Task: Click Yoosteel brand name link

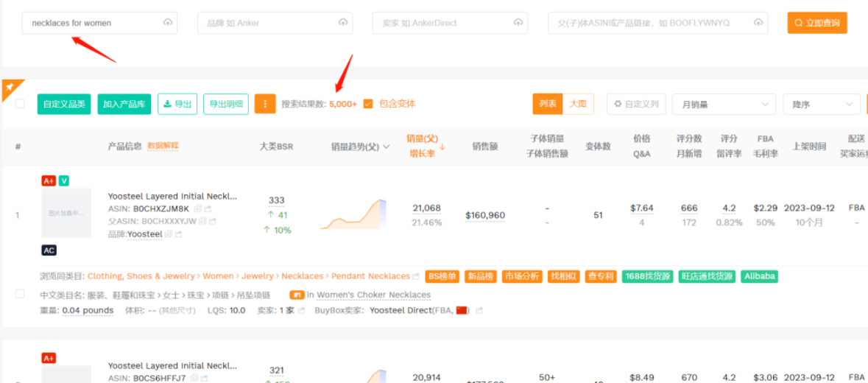Action: (145, 234)
